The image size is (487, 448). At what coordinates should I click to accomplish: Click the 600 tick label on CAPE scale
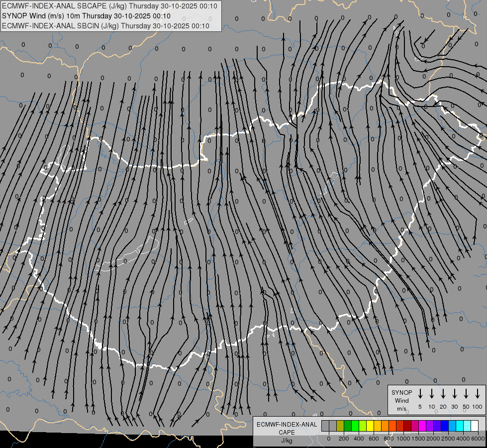(x=374, y=439)
